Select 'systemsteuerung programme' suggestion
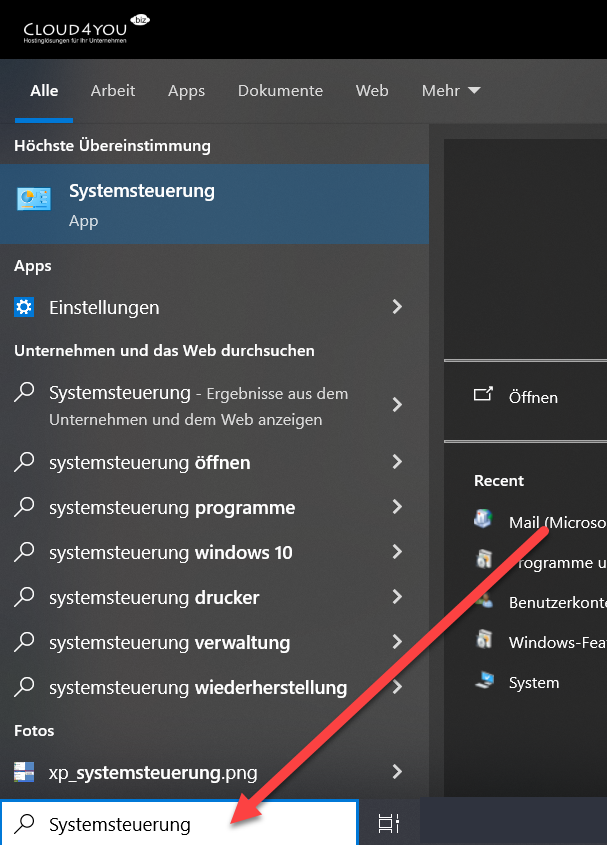The height and width of the screenshot is (845, 607). pyautogui.click(x=172, y=507)
